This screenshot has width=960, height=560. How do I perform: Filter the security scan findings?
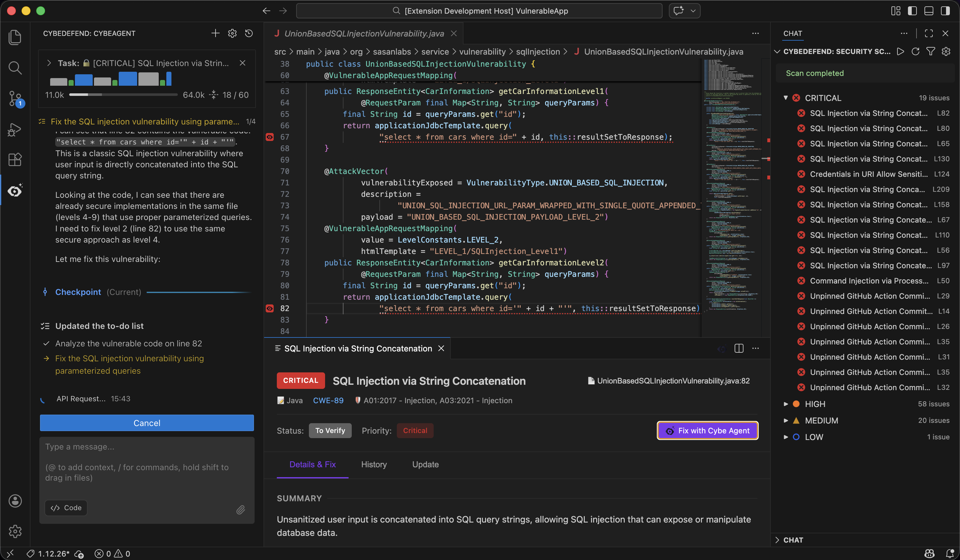(x=931, y=51)
